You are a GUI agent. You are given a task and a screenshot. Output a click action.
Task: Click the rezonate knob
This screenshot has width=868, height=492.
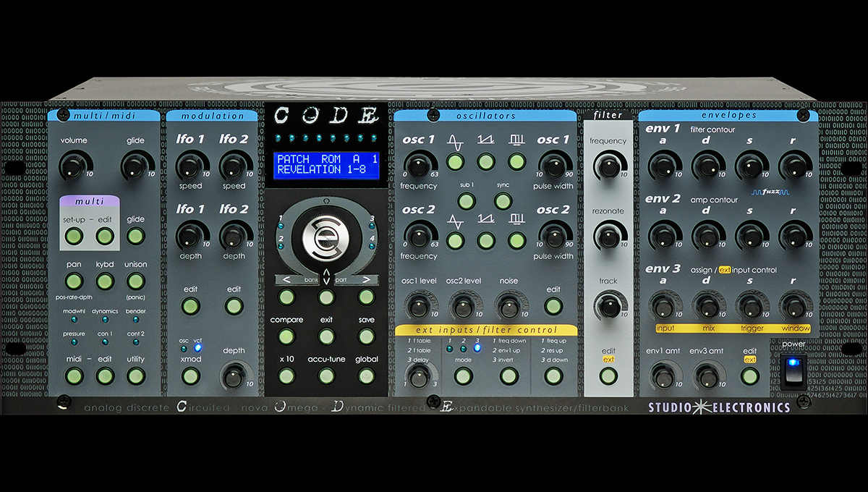click(608, 237)
